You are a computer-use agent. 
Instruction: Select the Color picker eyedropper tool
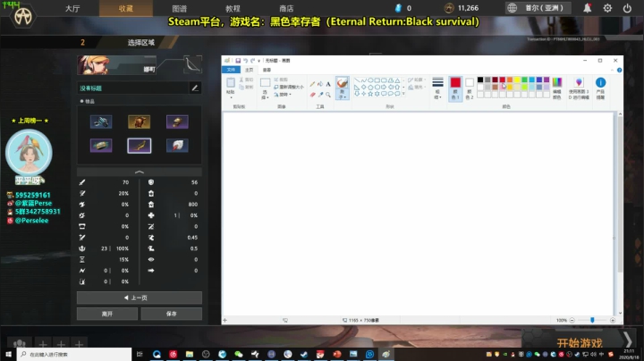(320, 95)
